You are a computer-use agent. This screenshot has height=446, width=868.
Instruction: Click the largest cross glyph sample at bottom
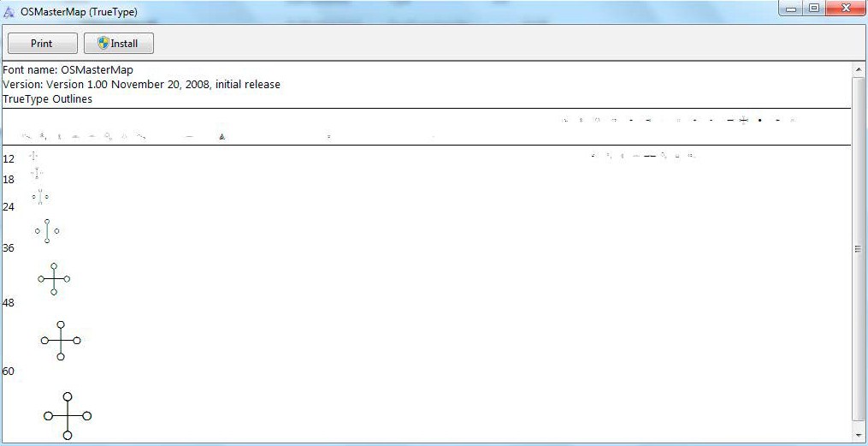pos(68,416)
